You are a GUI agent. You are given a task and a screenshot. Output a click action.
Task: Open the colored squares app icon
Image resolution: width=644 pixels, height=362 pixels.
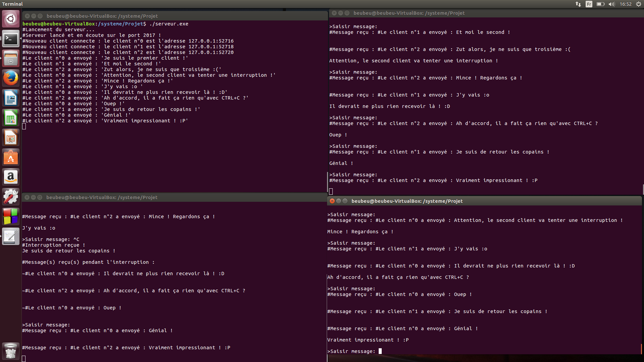coord(11,217)
